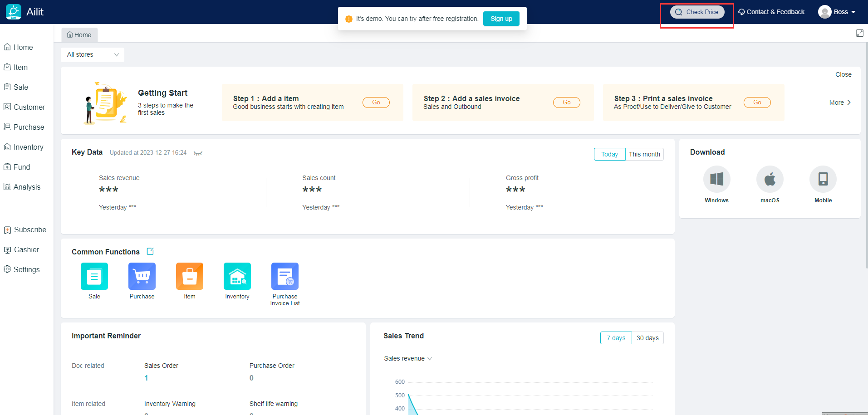Download the macOS client
Image resolution: width=868 pixels, height=415 pixels.
click(x=770, y=179)
